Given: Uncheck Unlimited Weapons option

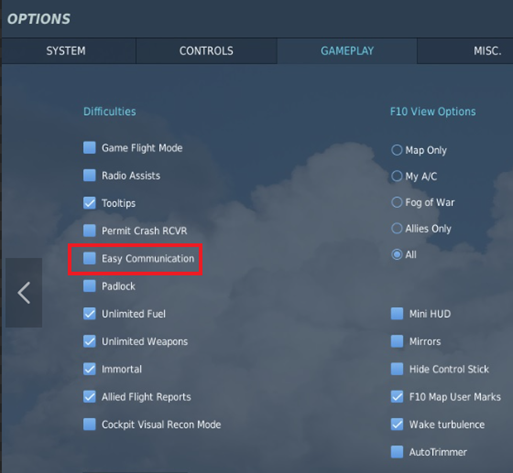Looking at the screenshot, I should [89, 341].
